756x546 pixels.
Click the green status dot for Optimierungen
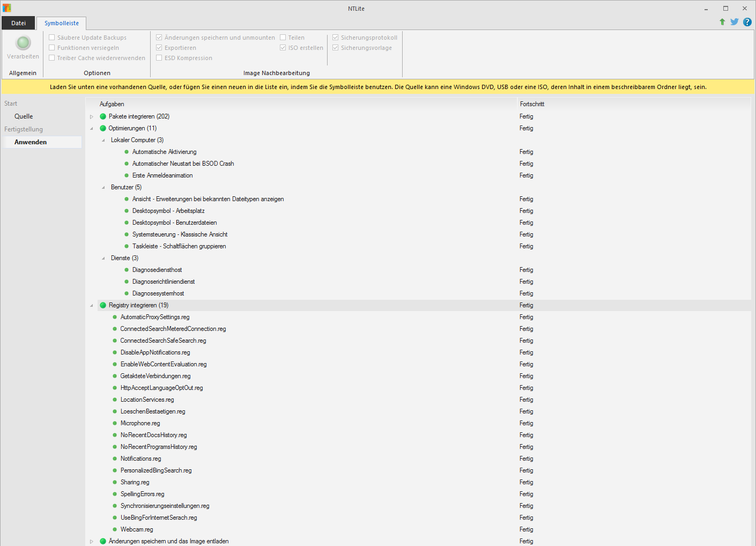click(103, 128)
